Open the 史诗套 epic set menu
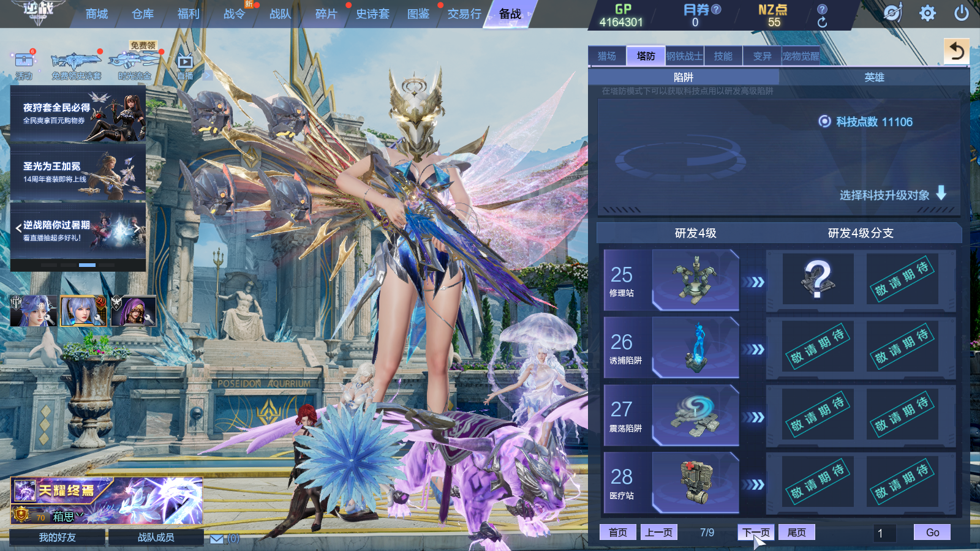 coord(372,14)
